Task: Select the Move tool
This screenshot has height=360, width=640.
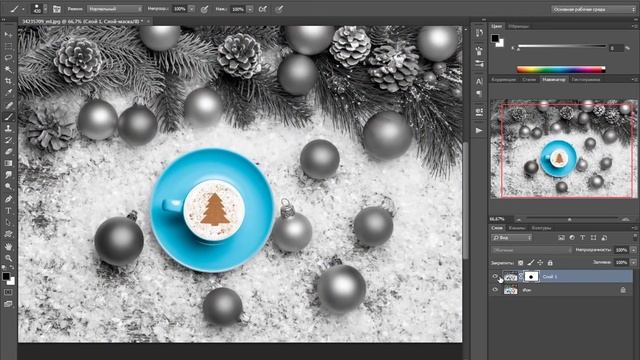Action: (x=8, y=35)
